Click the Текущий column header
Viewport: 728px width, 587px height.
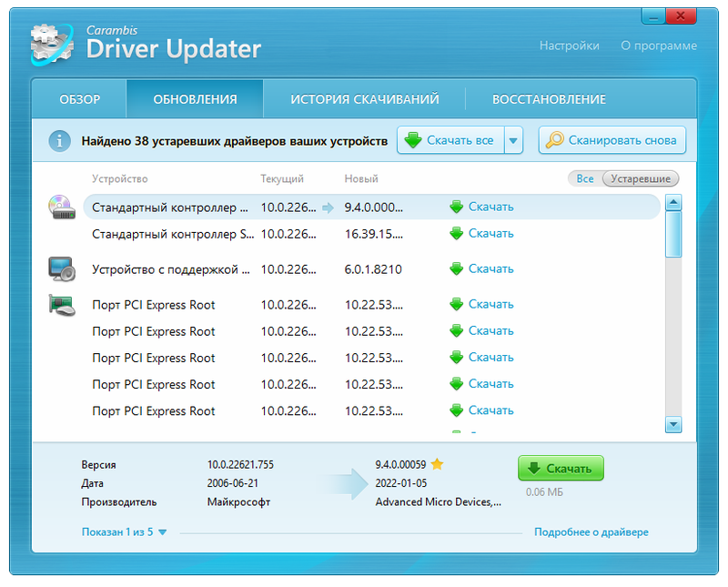[x=282, y=178]
